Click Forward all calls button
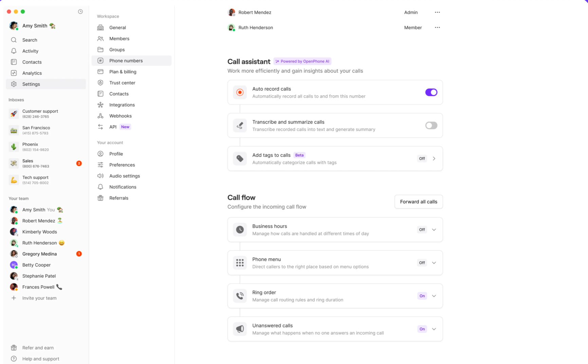Viewport: 588px width, 364px height. click(419, 202)
